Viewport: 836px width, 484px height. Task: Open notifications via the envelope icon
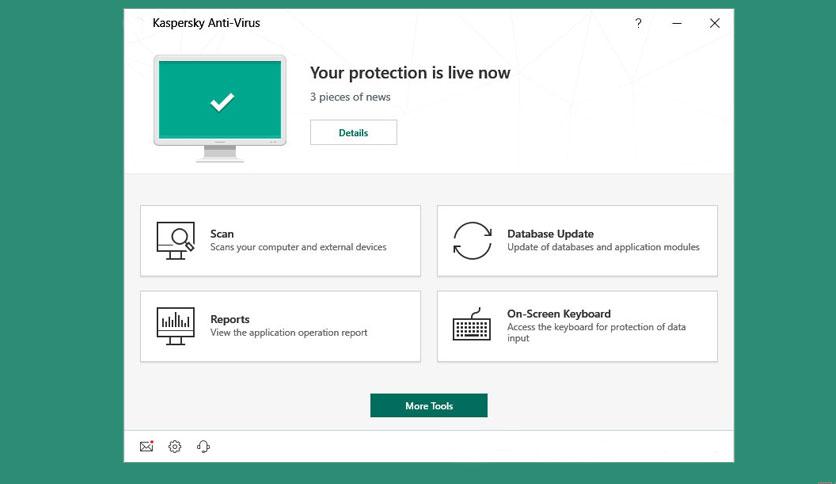coord(147,447)
